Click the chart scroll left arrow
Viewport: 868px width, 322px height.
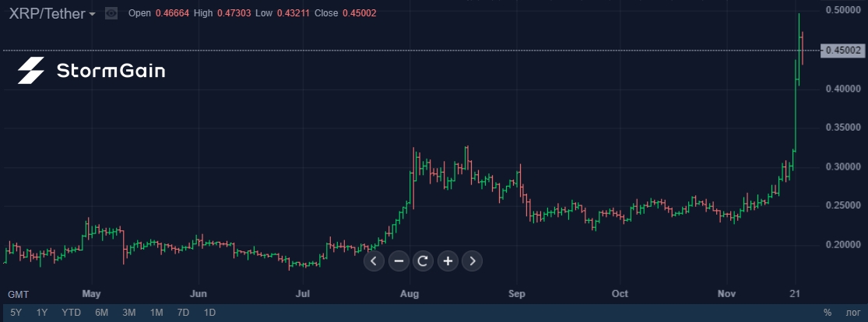374,261
